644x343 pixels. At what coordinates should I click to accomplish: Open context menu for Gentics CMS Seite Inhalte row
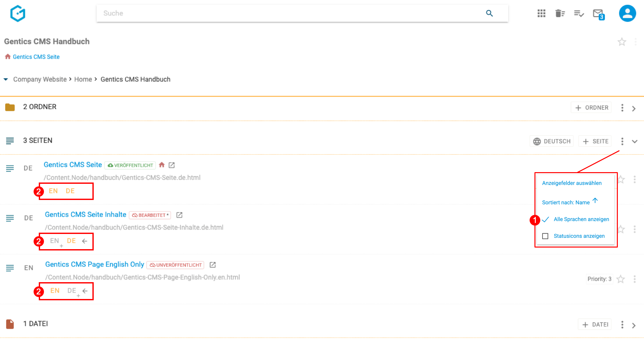(634, 229)
